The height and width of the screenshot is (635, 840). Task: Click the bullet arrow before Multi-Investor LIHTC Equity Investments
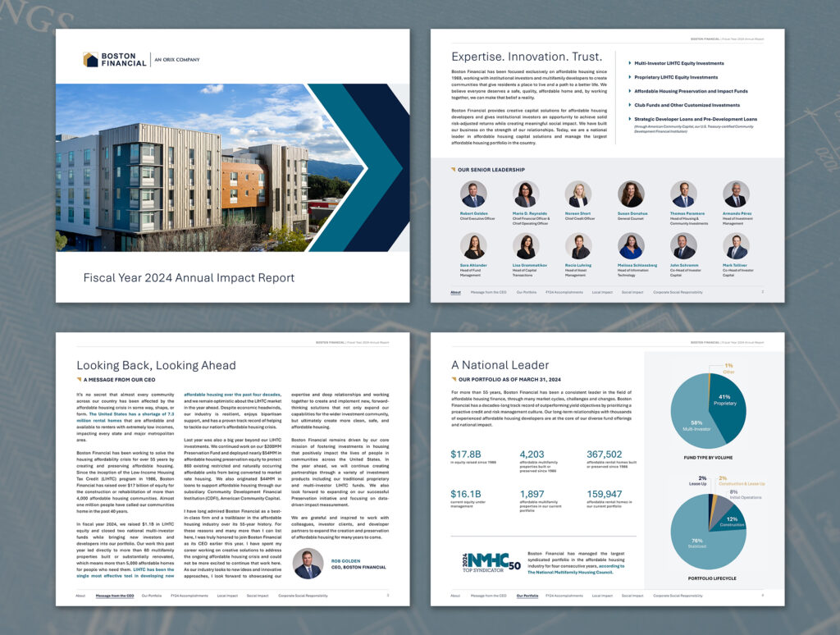(629, 63)
